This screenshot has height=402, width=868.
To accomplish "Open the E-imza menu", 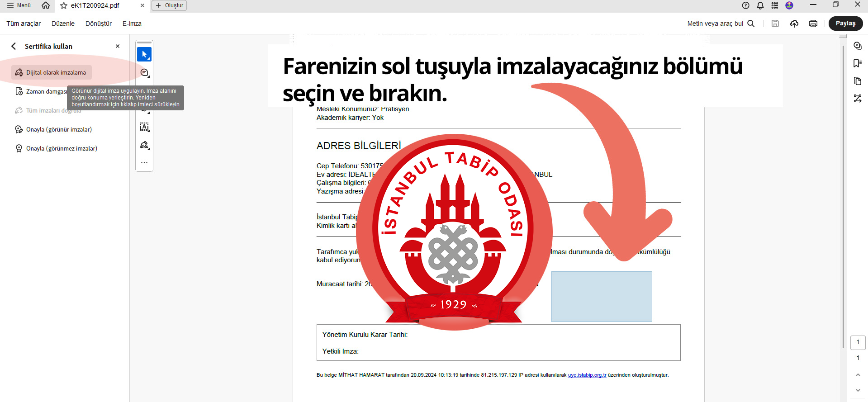I will 132,24.
